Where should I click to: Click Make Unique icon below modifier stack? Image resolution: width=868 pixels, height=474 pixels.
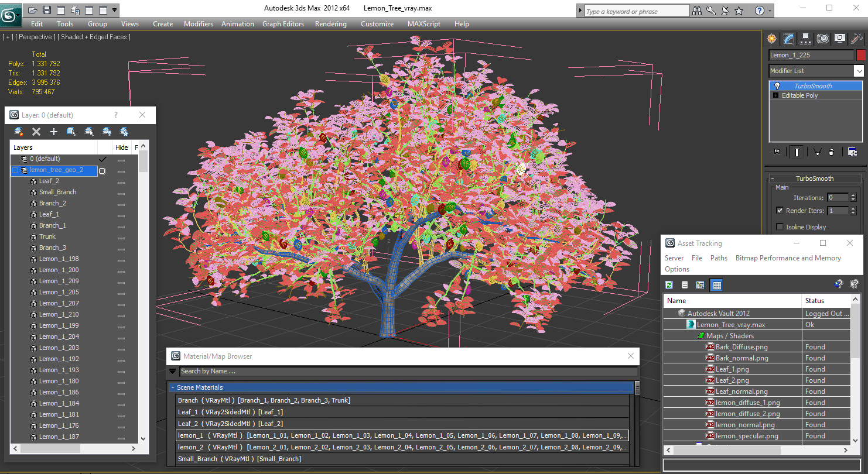point(817,152)
